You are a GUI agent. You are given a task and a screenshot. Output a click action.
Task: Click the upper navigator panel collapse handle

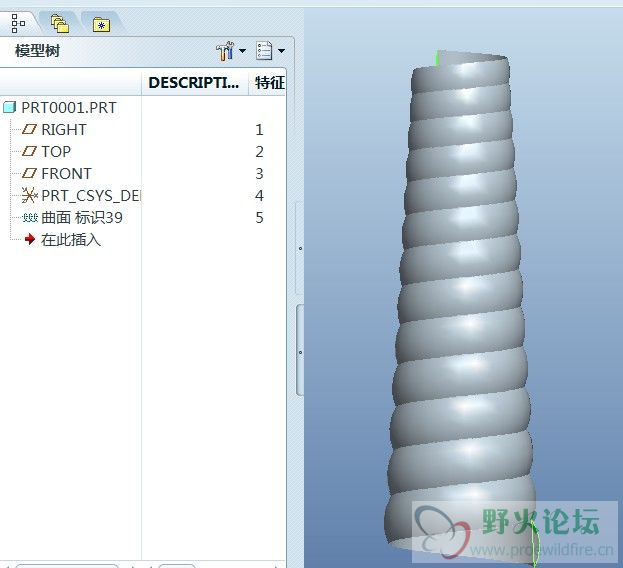300,249
